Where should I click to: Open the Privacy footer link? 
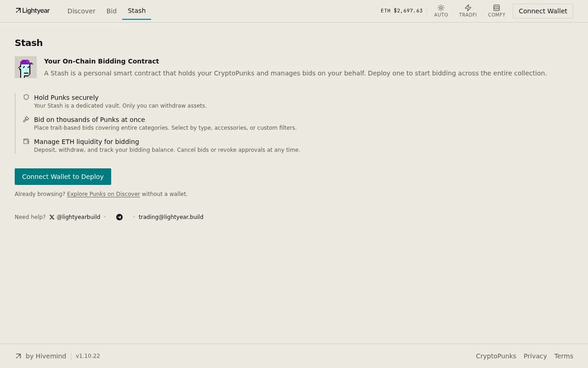[x=535, y=356]
